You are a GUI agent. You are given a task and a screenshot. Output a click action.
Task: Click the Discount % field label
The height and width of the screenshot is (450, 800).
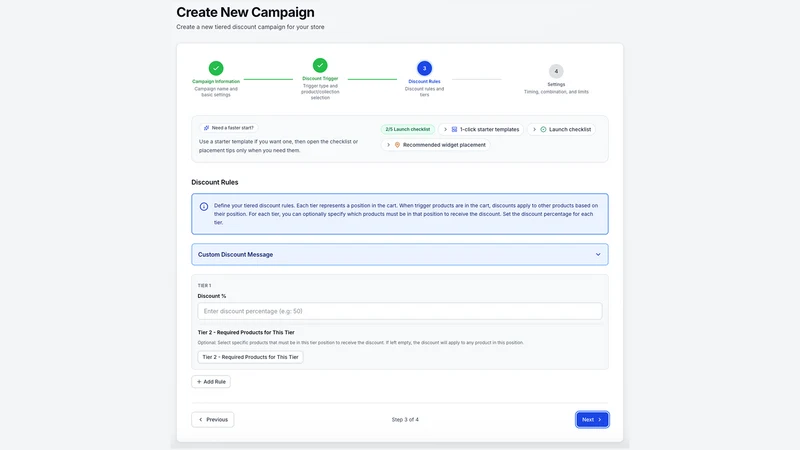tap(212, 296)
